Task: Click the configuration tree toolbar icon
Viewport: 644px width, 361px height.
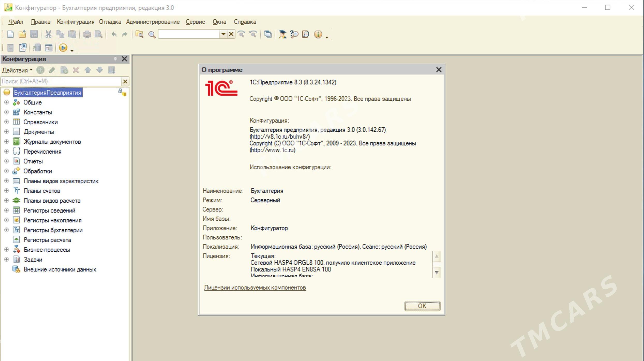Action: click(x=10, y=48)
